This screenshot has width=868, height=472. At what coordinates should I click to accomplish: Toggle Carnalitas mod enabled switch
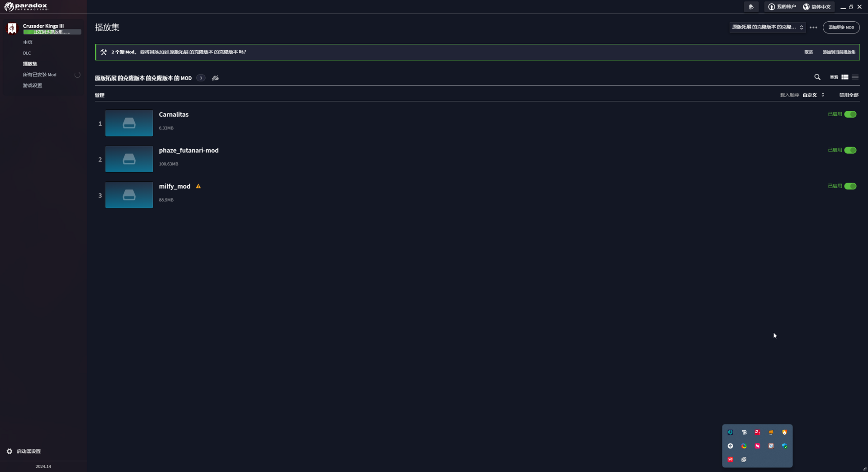(x=850, y=114)
